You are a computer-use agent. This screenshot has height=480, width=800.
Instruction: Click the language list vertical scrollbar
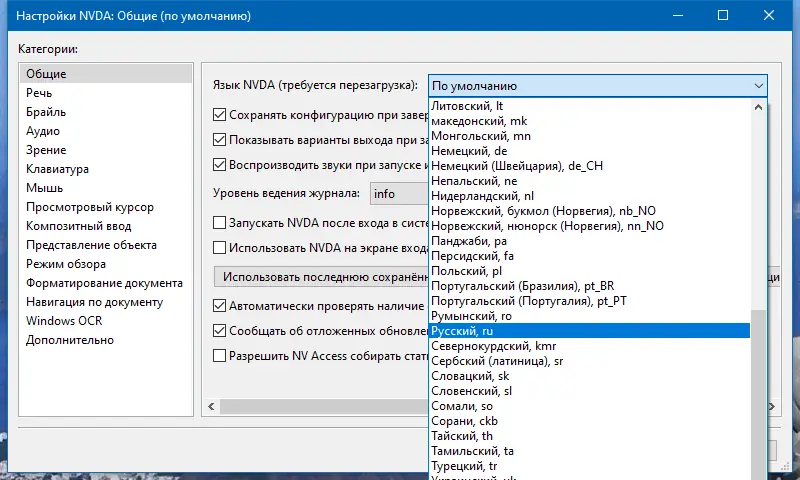tap(757, 390)
